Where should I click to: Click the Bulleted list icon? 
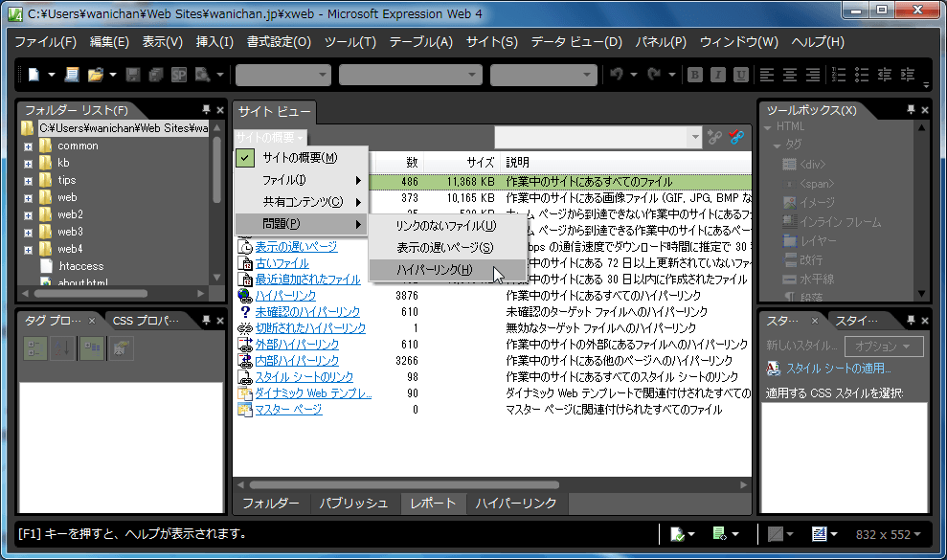click(861, 75)
